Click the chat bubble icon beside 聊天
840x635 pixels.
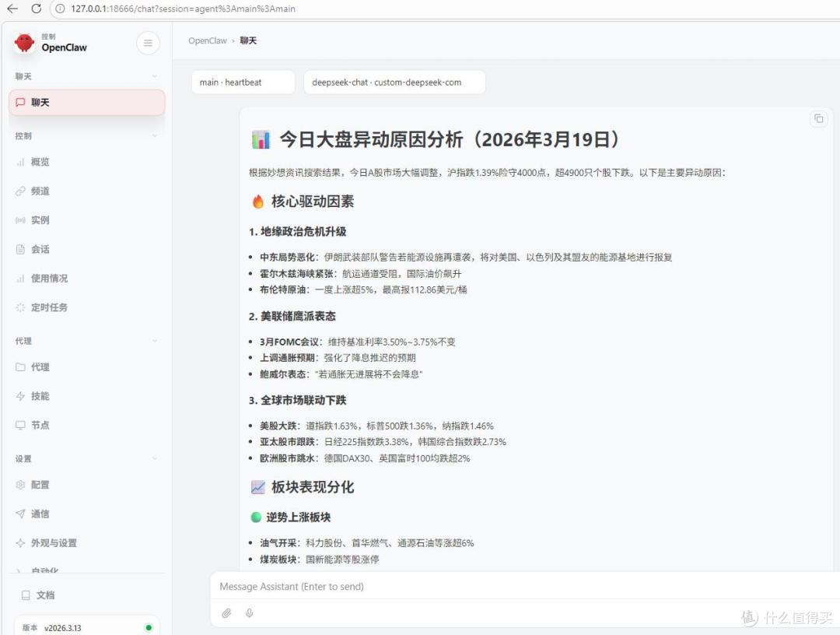tap(20, 103)
